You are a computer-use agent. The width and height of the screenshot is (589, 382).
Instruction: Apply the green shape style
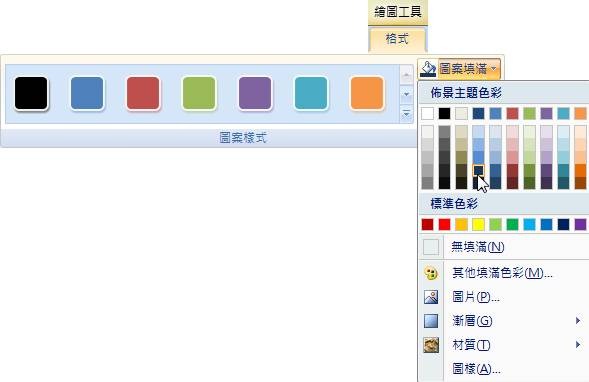click(199, 93)
